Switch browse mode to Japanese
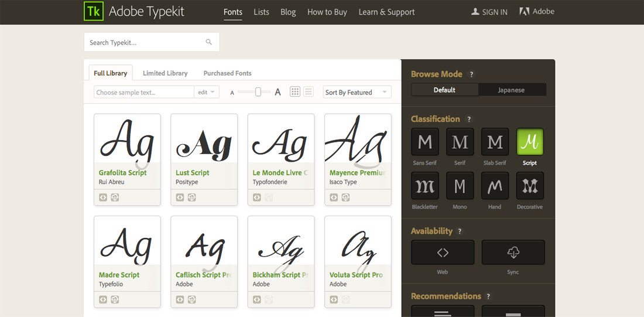The width and height of the screenshot is (644, 317). tap(512, 90)
